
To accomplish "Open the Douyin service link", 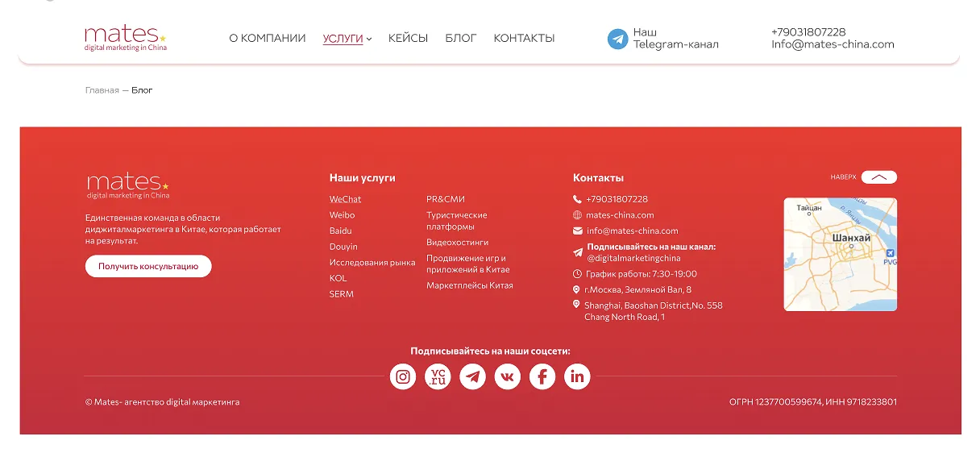I will click(343, 247).
